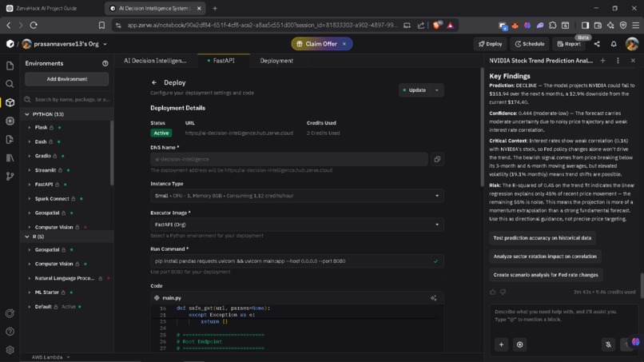Bookmark the page with bookmark icon
This screenshot has height=362, width=644.
click(x=101, y=25)
